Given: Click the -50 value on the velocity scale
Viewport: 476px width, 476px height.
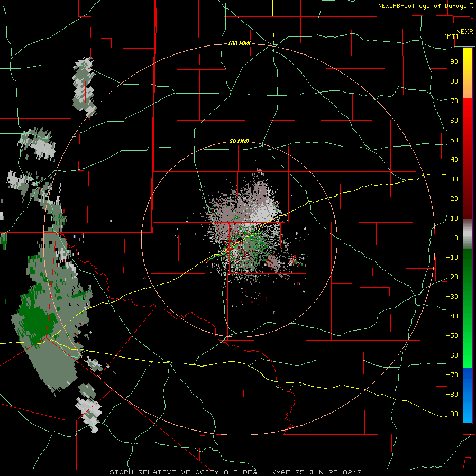Looking at the screenshot, I should [452, 336].
